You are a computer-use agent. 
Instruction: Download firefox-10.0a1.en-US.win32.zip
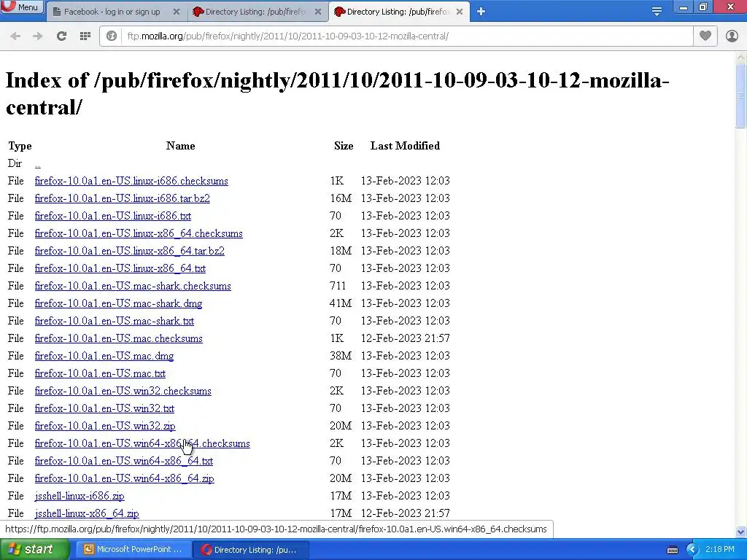click(105, 426)
